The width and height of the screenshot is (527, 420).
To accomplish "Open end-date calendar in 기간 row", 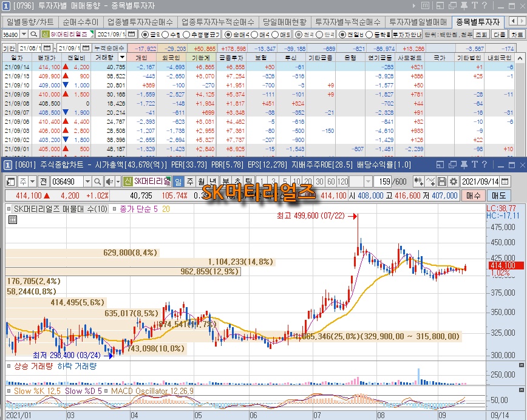I will (86, 49).
